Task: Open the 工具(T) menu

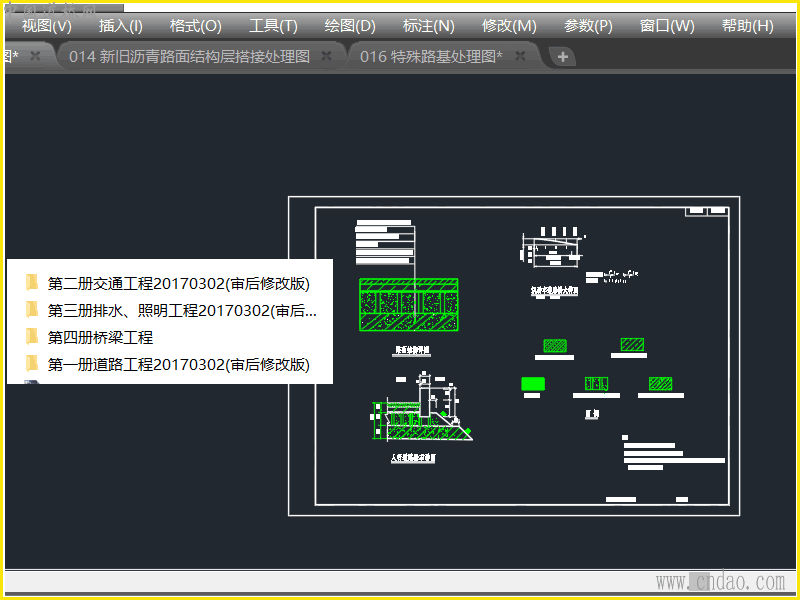Action: pyautogui.click(x=273, y=26)
